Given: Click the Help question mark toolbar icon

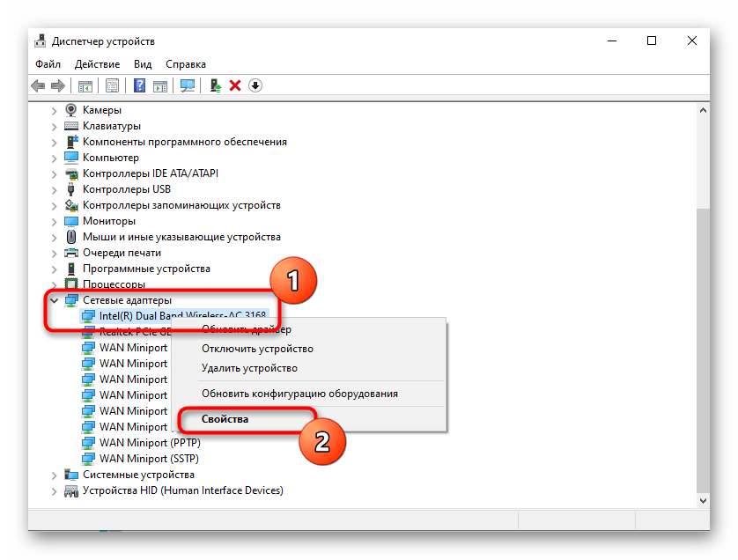Looking at the screenshot, I should [x=139, y=85].
